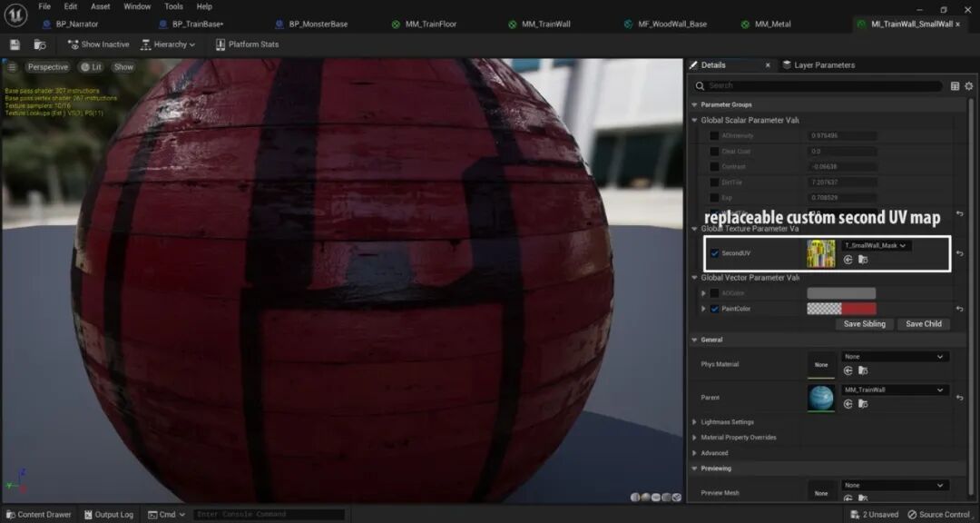Image resolution: width=980 pixels, height=523 pixels.
Task: Open the Hierarchy dropdown
Action: tap(168, 44)
